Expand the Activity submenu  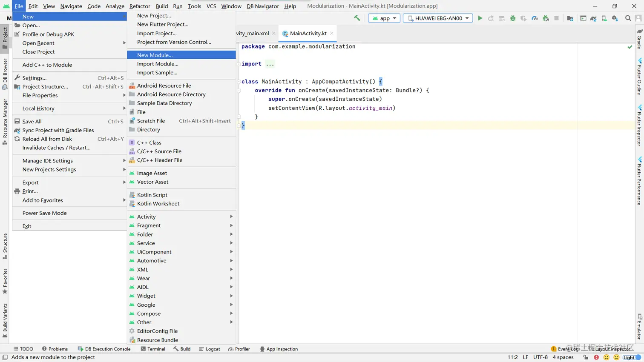181,217
